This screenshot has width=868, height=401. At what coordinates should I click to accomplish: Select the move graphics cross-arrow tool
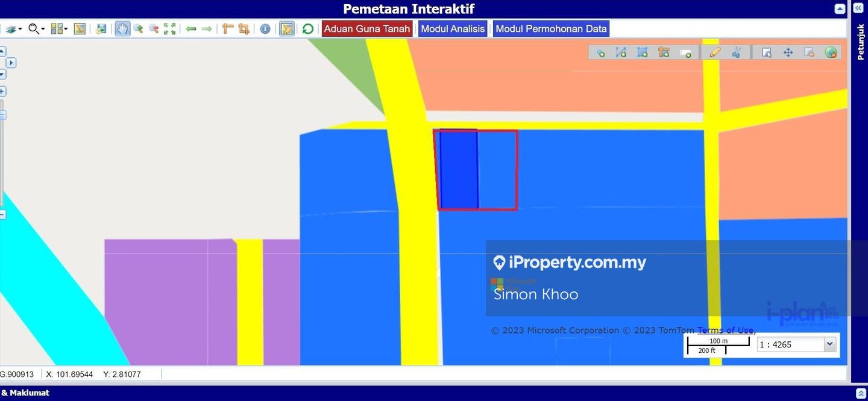coord(788,53)
